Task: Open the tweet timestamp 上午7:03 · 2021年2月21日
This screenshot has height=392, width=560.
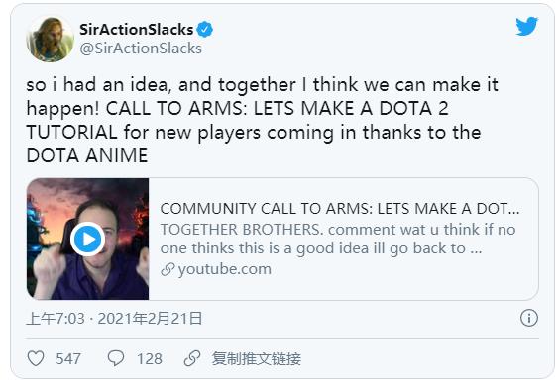Action: coord(114,318)
